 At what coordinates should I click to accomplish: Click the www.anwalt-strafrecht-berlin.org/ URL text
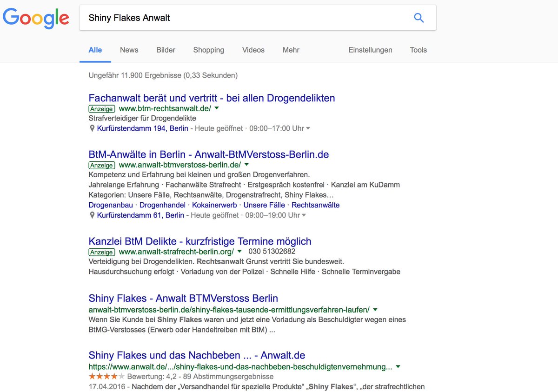tap(177, 252)
